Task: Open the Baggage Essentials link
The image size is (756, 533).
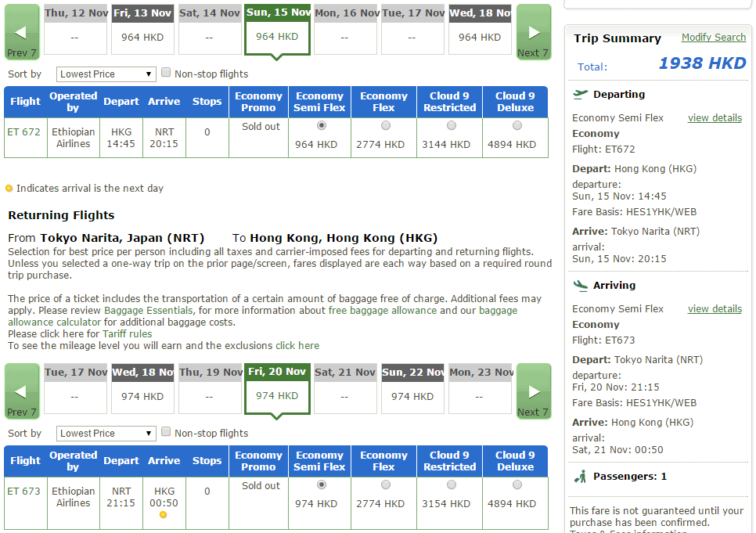Action: coord(149,311)
